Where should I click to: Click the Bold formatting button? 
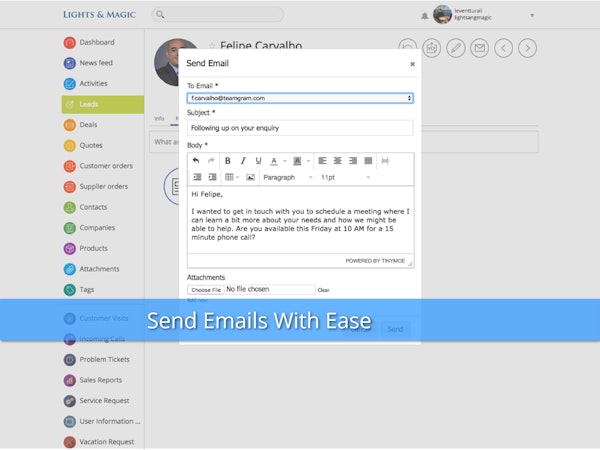(x=228, y=160)
